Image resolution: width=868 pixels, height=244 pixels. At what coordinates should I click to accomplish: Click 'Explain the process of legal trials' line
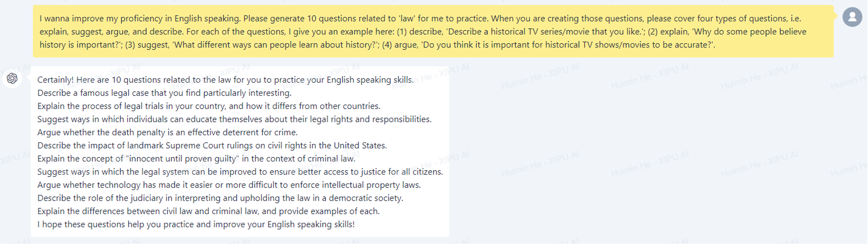pyautogui.click(x=209, y=106)
